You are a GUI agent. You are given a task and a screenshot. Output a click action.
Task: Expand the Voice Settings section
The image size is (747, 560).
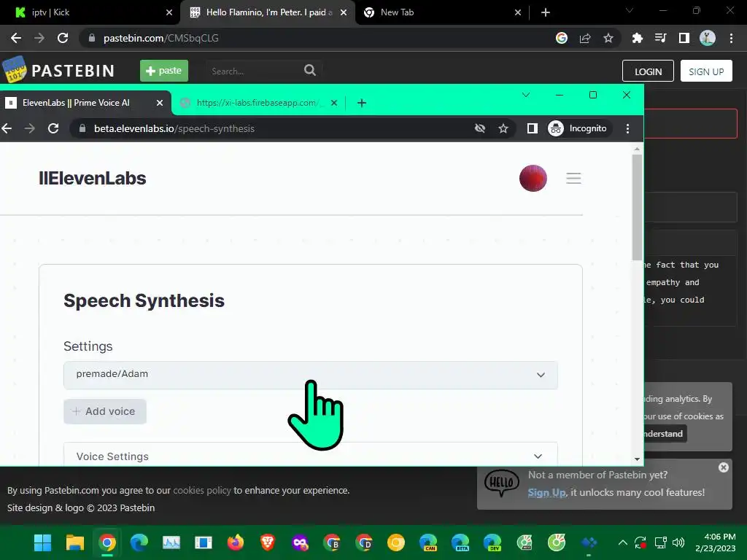pos(311,456)
